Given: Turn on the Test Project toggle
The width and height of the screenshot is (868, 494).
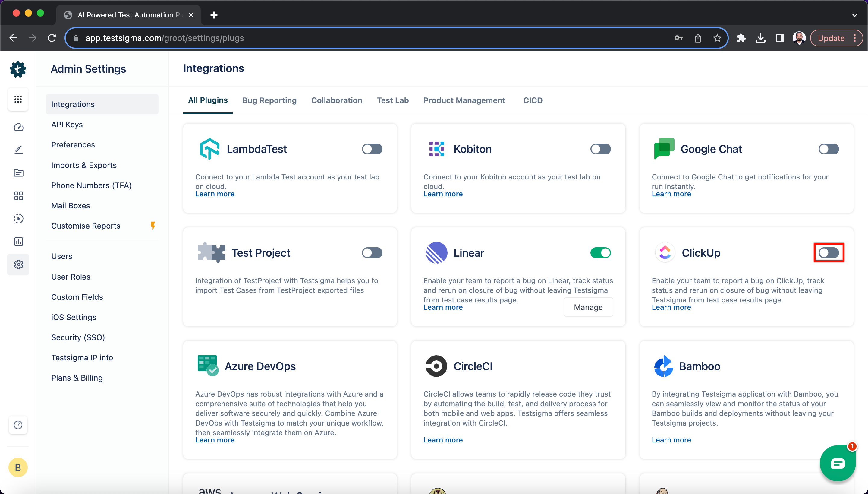Looking at the screenshot, I should click(x=372, y=253).
